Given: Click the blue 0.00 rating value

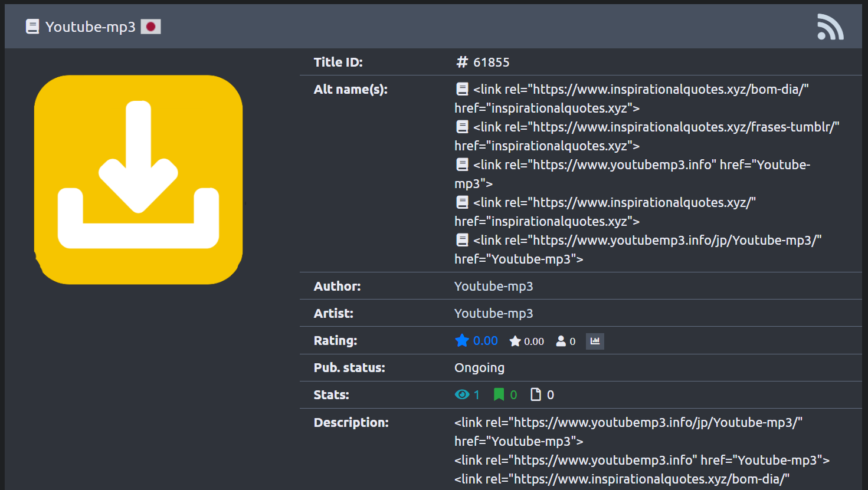Looking at the screenshot, I should coord(485,340).
